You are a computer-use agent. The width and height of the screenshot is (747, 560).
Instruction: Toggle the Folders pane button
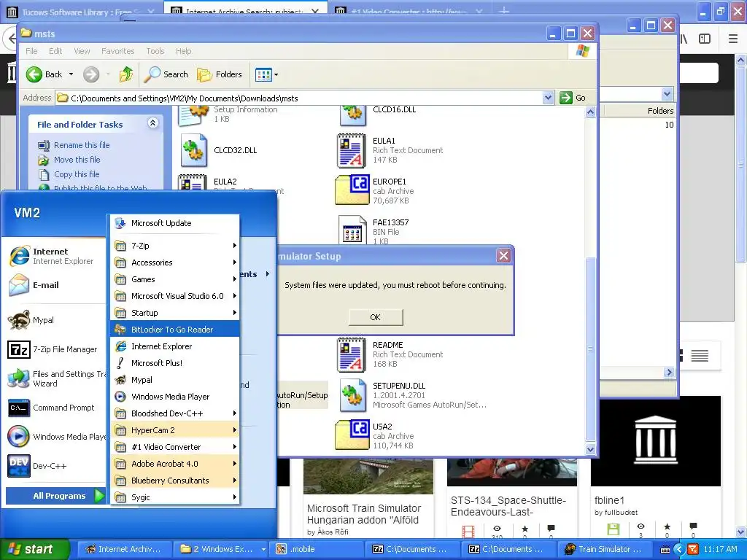click(x=220, y=74)
